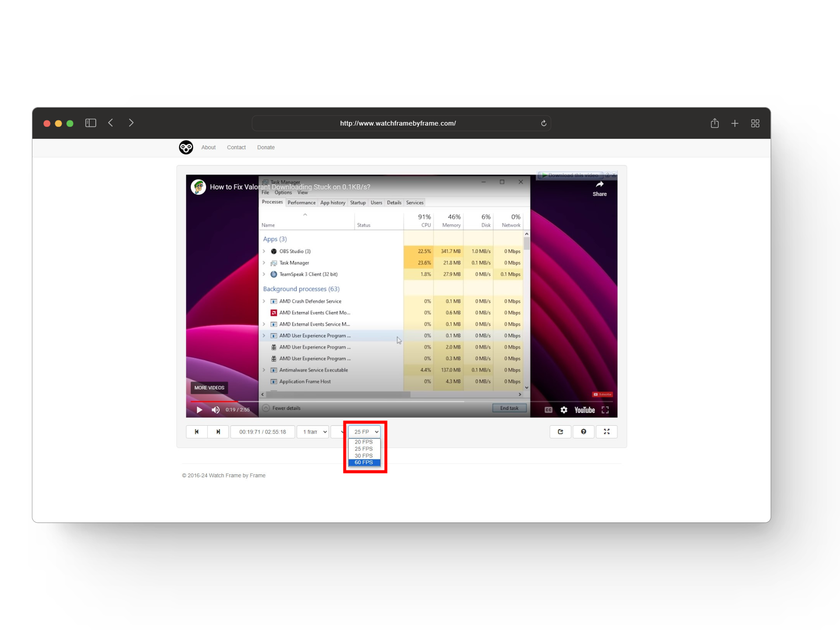The height and width of the screenshot is (630, 840).
Task: Click the help question mark button
Action: tap(583, 432)
